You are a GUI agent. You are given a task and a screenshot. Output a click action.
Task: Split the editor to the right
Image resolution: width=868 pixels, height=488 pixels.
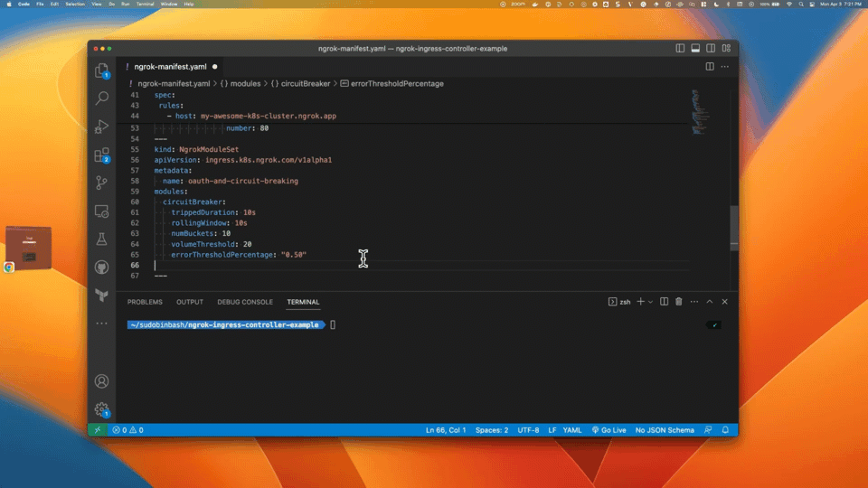tap(709, 66)
